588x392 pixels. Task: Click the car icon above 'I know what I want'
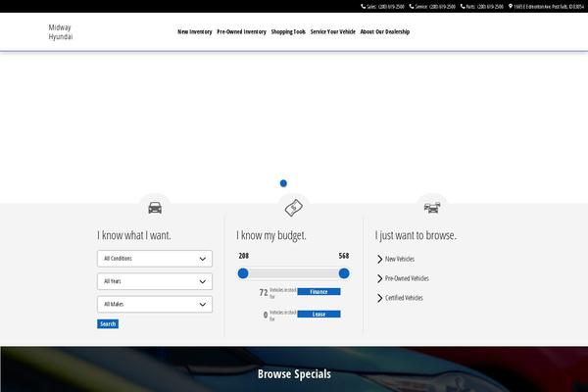[x=155, y=208]
